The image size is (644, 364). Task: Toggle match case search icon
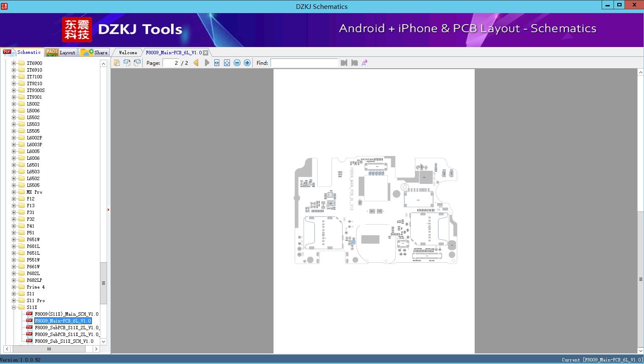tap(364, 63)
